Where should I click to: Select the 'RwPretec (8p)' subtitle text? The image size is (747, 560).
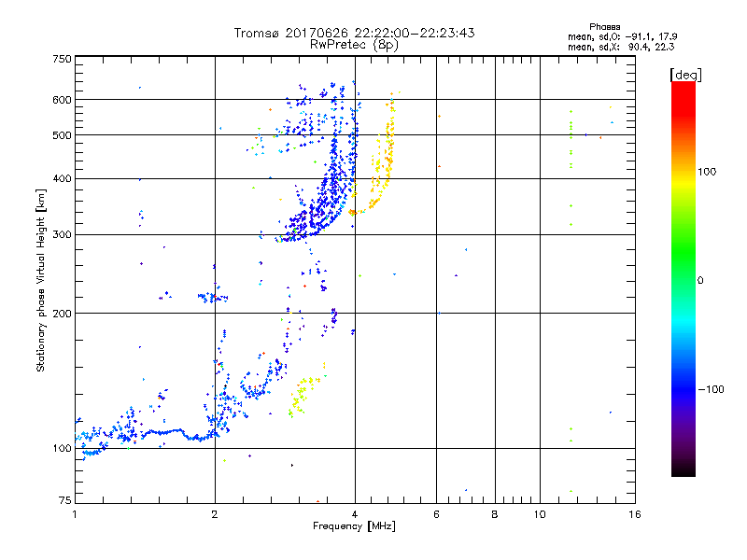coord(354,44)
